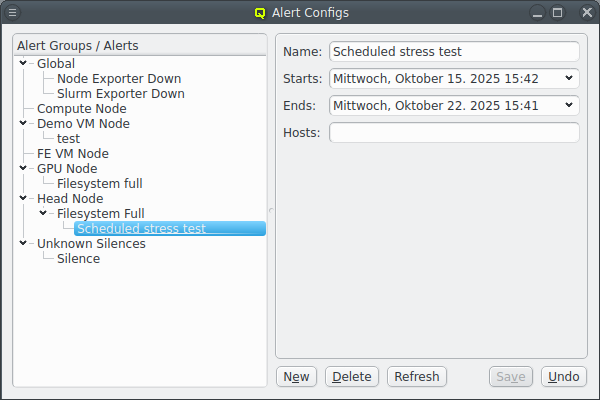This screenshot has height=400, width=600.
Task: Select the FE VM Node group
Action: tap(73, 153)
